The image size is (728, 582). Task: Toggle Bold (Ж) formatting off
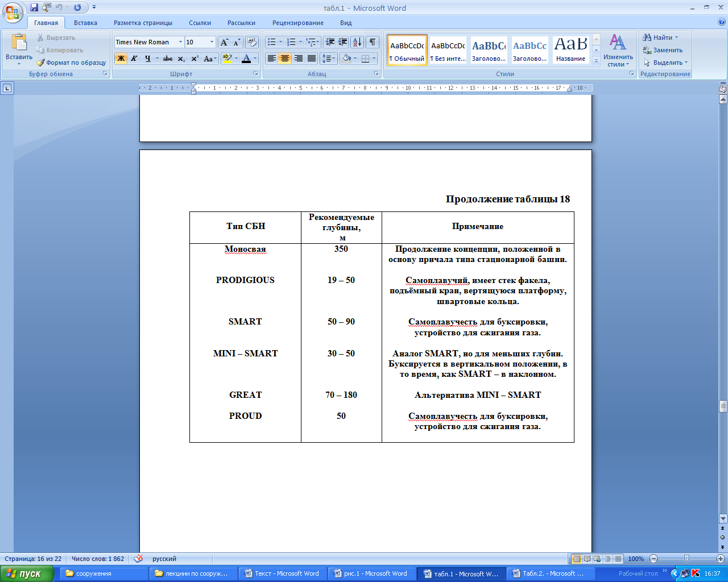click(x=121, y=59)
